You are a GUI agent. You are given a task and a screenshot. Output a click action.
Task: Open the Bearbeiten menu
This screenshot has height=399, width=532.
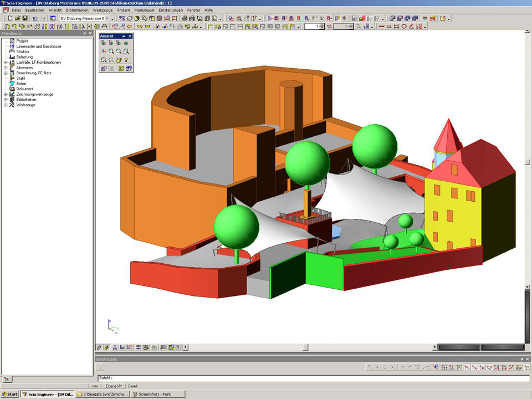tap(35, 10)
